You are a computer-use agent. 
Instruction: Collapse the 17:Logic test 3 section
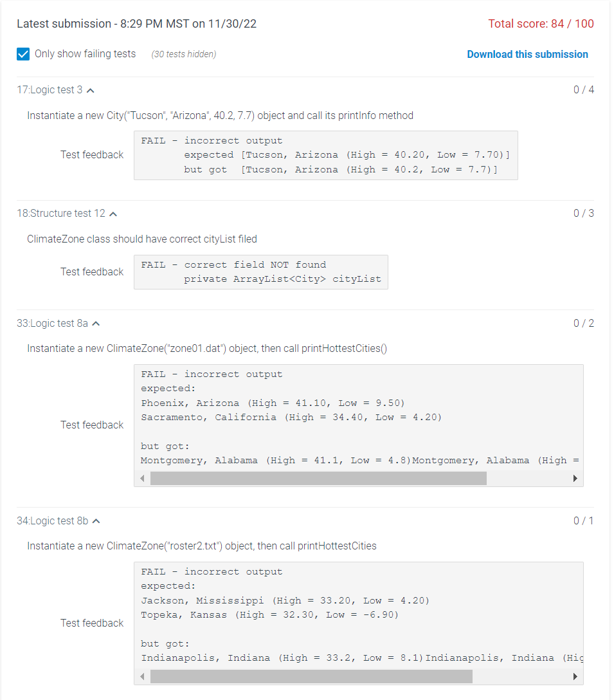[x=91, y=90]
